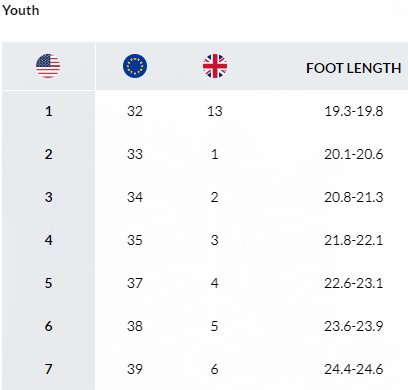Click EU size 35 cell
Screen dimensions: 408x390
pos(135,240)
